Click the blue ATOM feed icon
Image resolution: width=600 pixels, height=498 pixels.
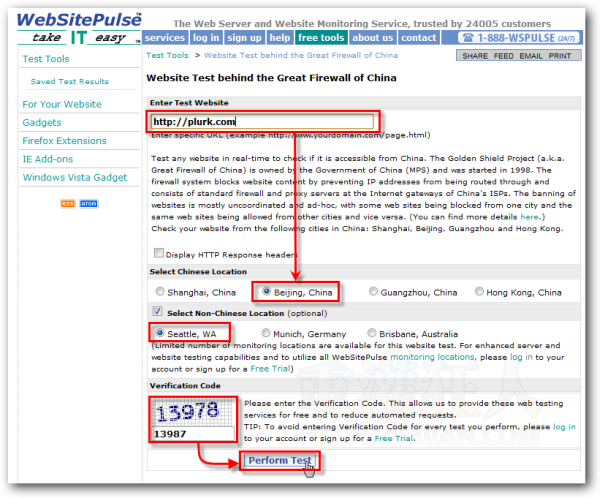(89, 204)
